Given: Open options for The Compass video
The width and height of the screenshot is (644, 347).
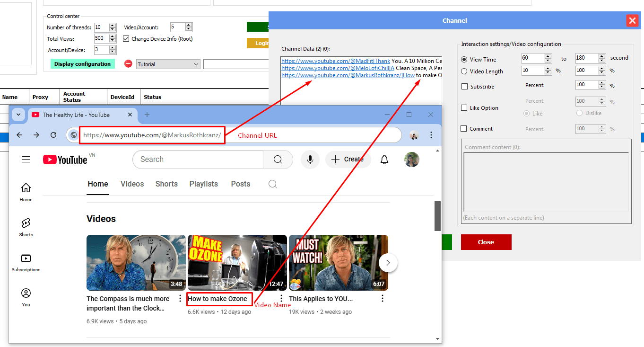Looking at the screenshot, I should click(180, 298).
